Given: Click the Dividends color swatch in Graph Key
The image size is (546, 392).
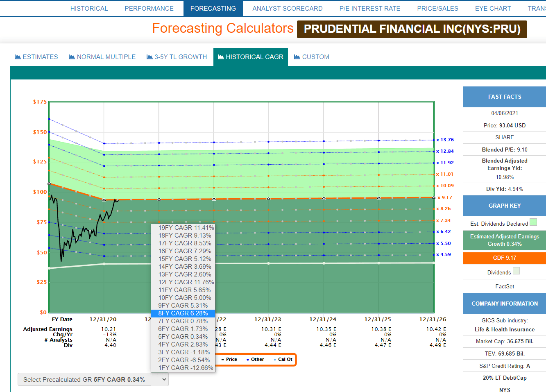Looking at the screenshot, I should click(x=516, y=271).
